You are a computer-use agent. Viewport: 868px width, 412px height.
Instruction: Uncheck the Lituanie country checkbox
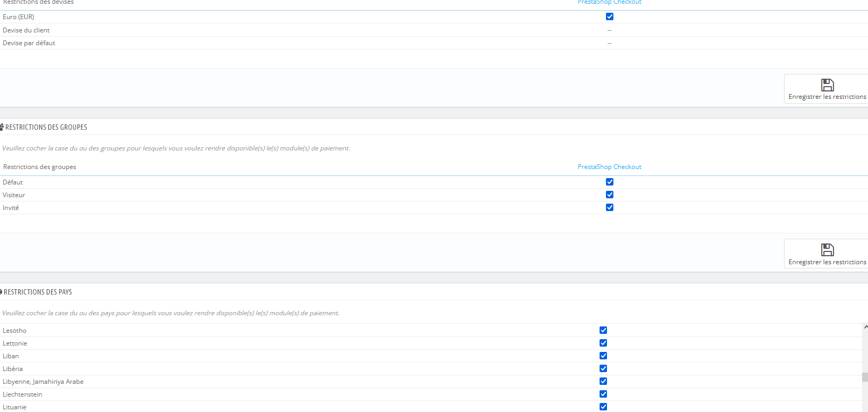coord(603,407)
